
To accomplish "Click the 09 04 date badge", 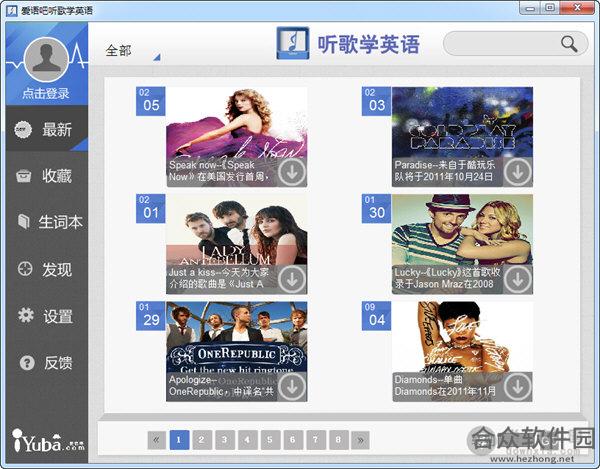I will pos(377,316).
